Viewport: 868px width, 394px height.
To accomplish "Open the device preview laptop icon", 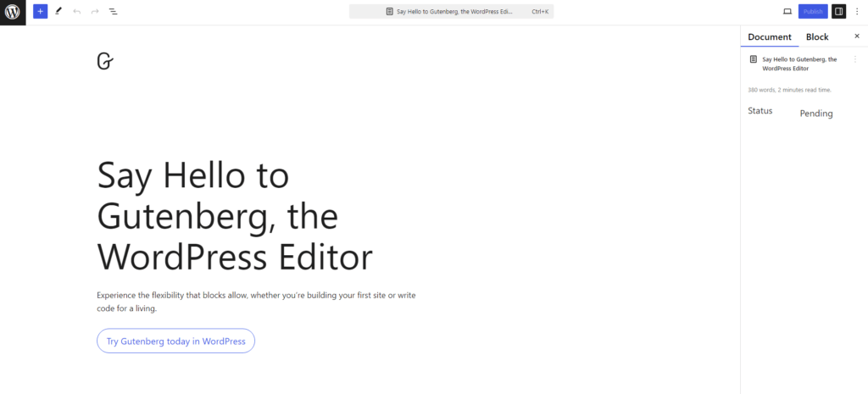I will click(x=787, y=12).
